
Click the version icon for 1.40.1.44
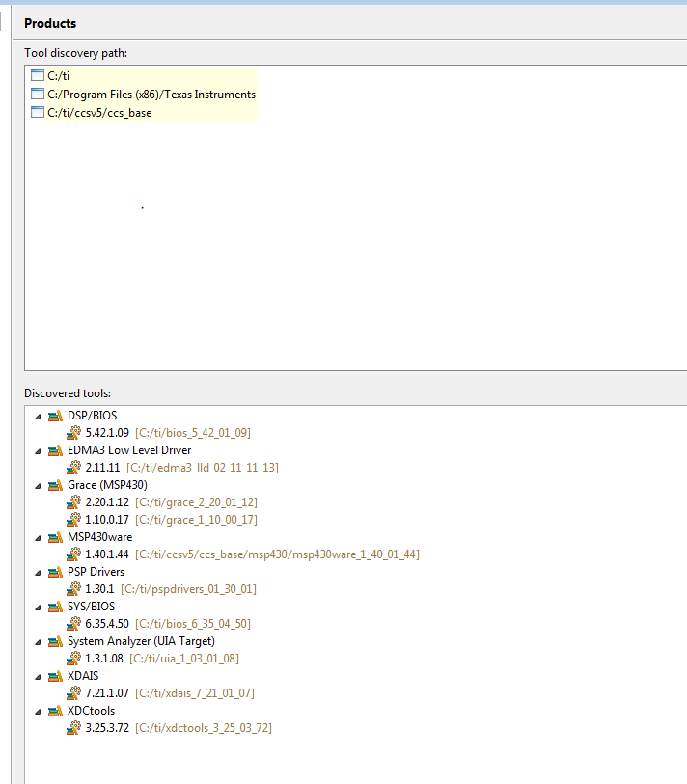pyautogui.click(x=73, y=554)
